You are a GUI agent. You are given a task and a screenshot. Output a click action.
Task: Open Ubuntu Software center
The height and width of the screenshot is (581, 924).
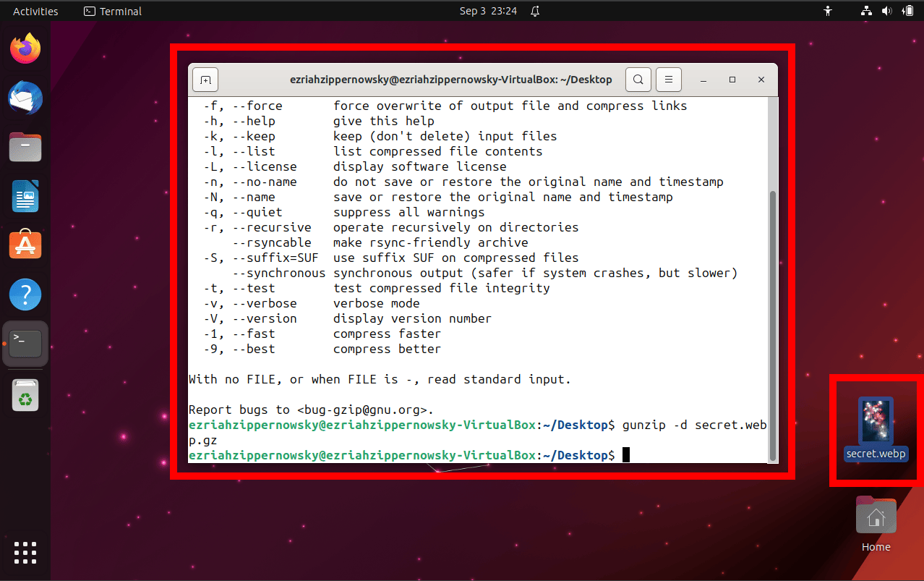tap(25, 245)
